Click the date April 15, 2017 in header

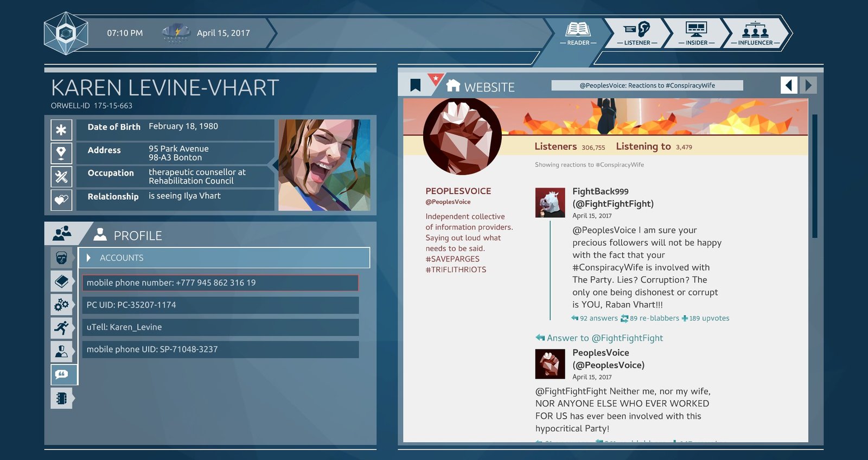coord(224,33)
